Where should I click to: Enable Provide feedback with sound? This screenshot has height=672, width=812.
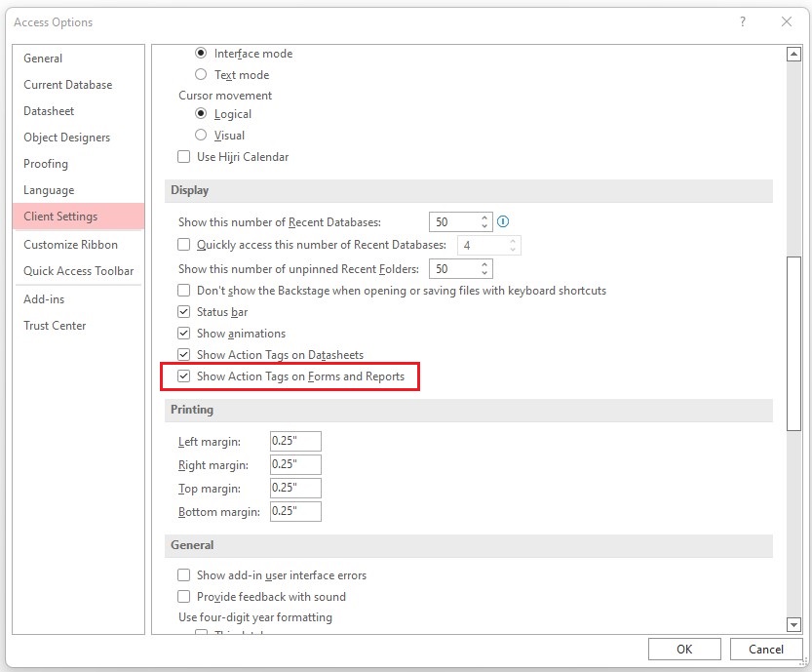[183, 596]
